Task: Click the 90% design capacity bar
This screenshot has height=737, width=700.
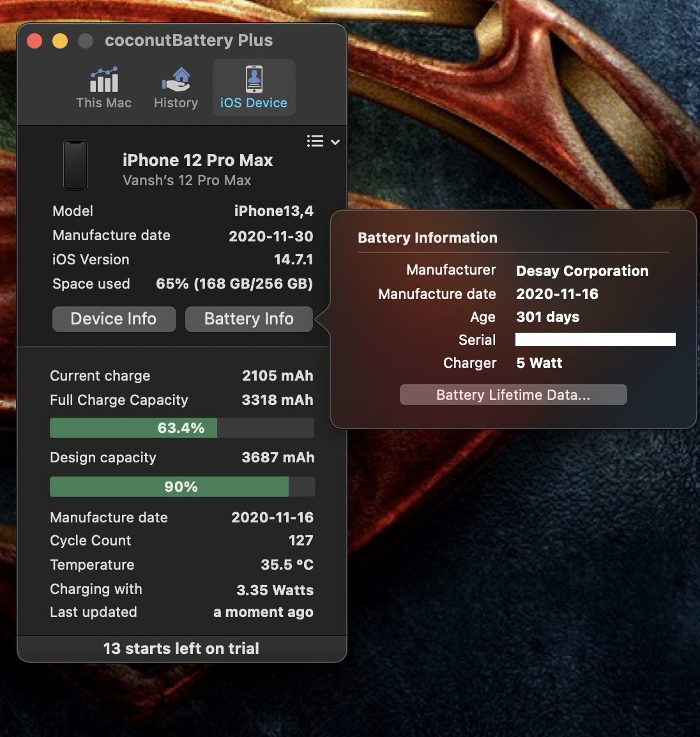Action: click(x=182, y=487)
